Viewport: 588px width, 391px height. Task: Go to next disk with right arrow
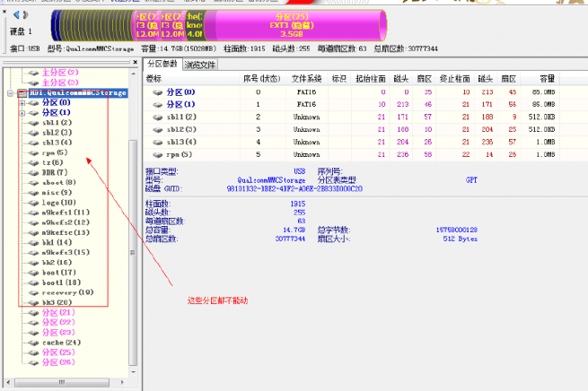pos(25,15)
